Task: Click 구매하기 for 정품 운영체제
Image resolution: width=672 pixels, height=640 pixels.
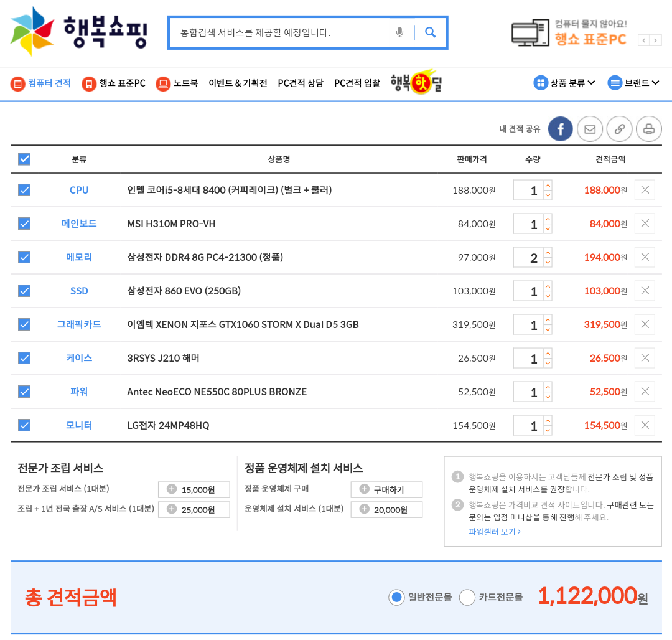Action: pos(386,489)
